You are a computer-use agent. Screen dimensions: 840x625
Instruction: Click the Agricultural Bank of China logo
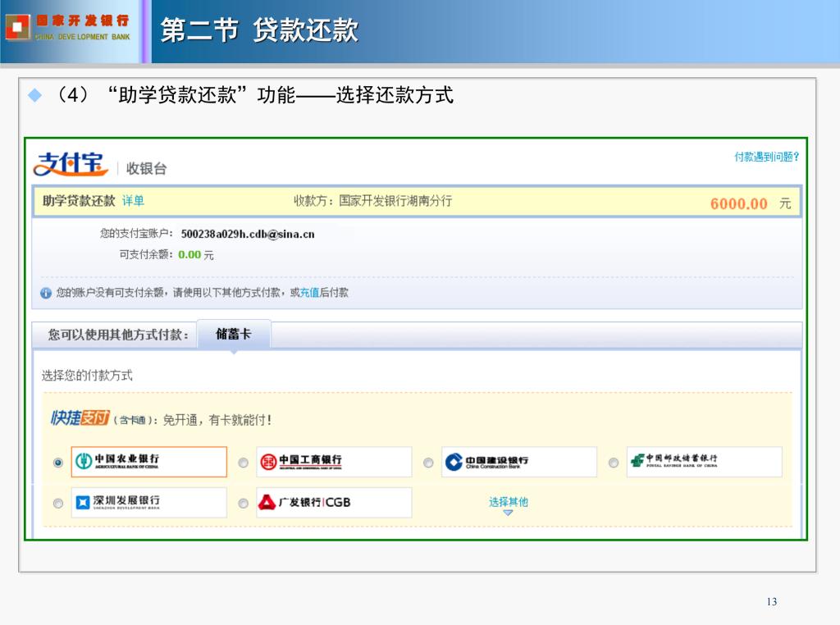pos(148,462)
